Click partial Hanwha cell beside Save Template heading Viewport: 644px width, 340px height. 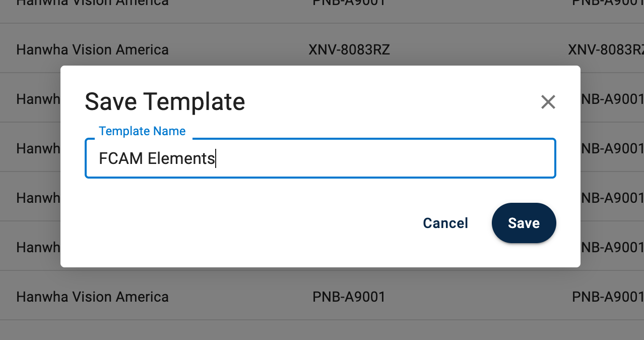click(38, 99)
